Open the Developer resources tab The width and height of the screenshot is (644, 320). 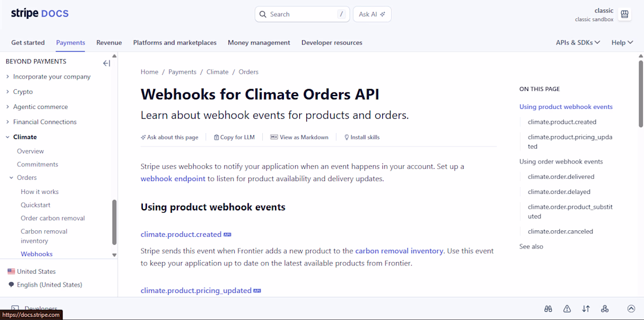(x=332, y=42)
